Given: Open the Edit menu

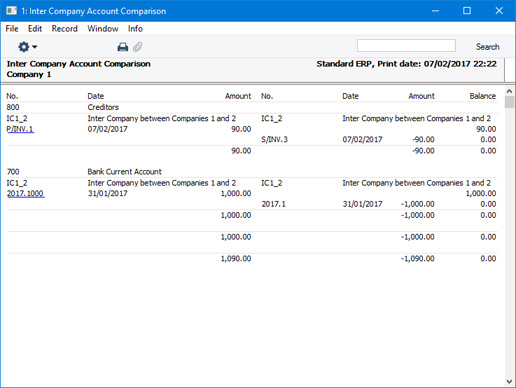Looking at the screenshot, I should (x=35, y=29).
